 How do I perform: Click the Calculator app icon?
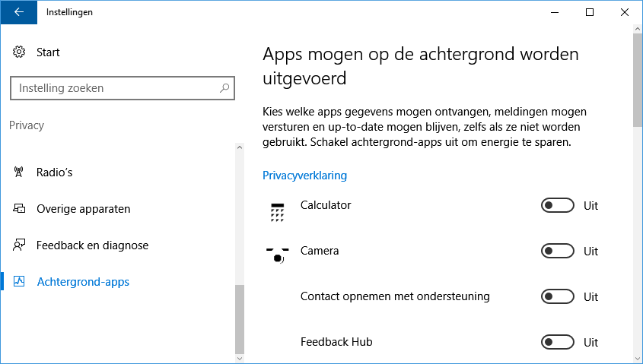point(278,212)
